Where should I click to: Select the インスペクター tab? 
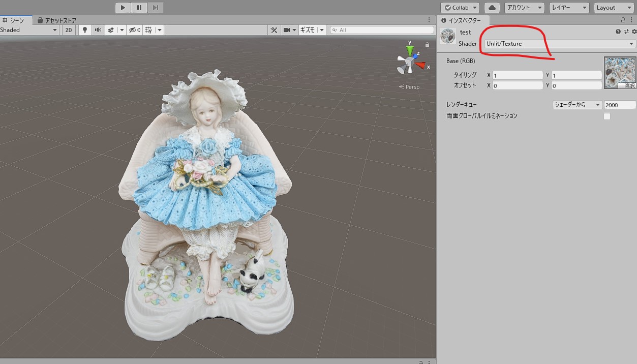pyautogui.click(x=462, y=20)
